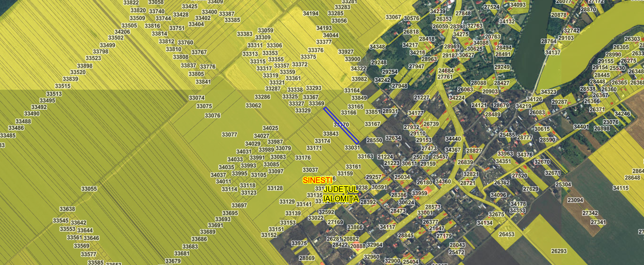Image resolution: width=644 pixels, height=265 pixels.
Task: Click the blue outlined highlighted parcel
Action: coord(341,125)
